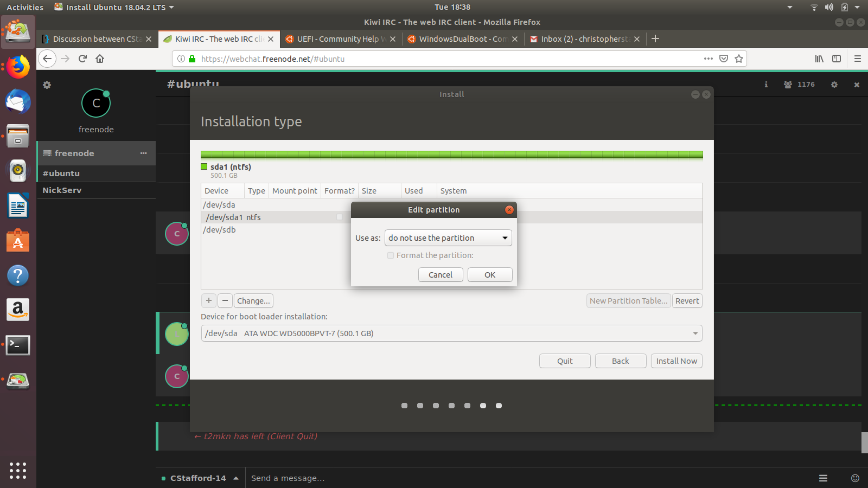This screenshot has height=488, width=868.
Task: Go to the Firefox home page
Action: (100, 59)
